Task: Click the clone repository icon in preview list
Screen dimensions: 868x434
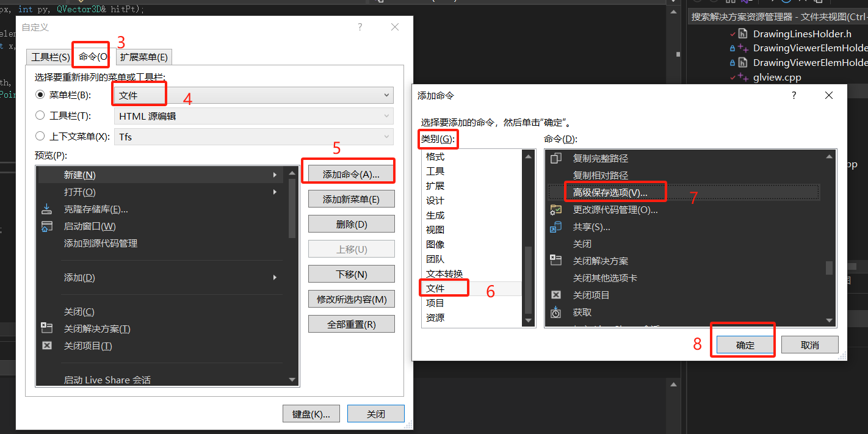Action: pos(47,209)
